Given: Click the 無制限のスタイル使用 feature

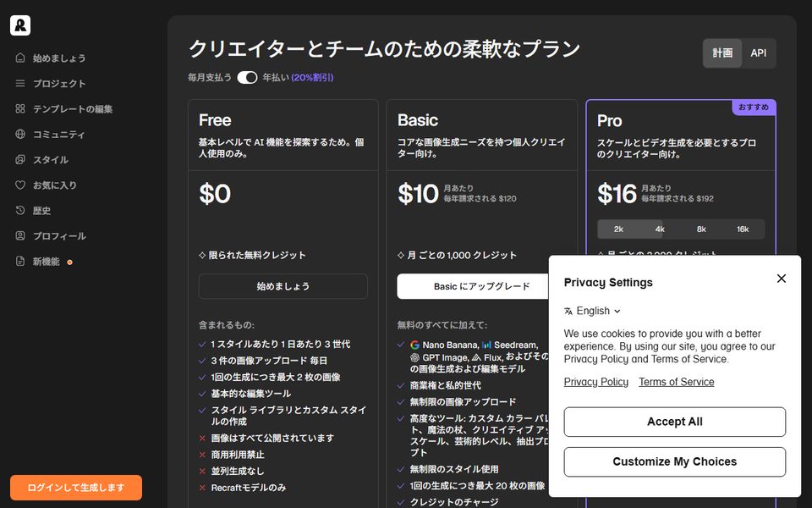Looking at the screenshot, I should tap(454, 469).
